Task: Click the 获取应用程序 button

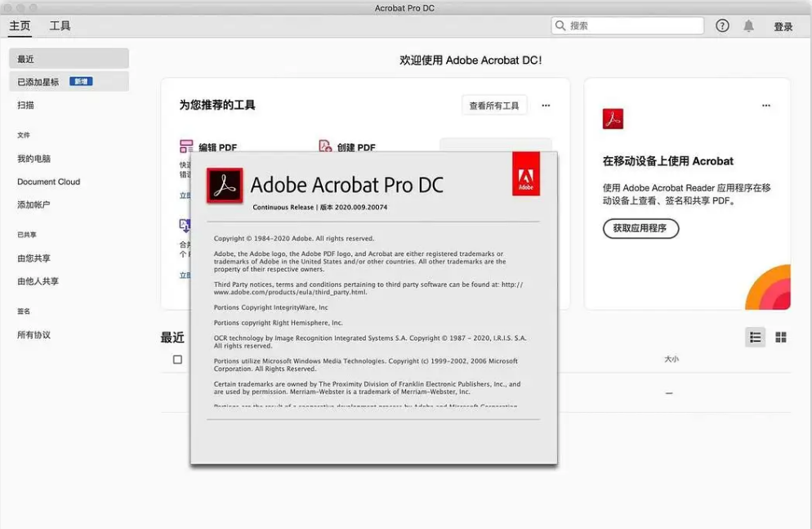Action: (640, 228)
